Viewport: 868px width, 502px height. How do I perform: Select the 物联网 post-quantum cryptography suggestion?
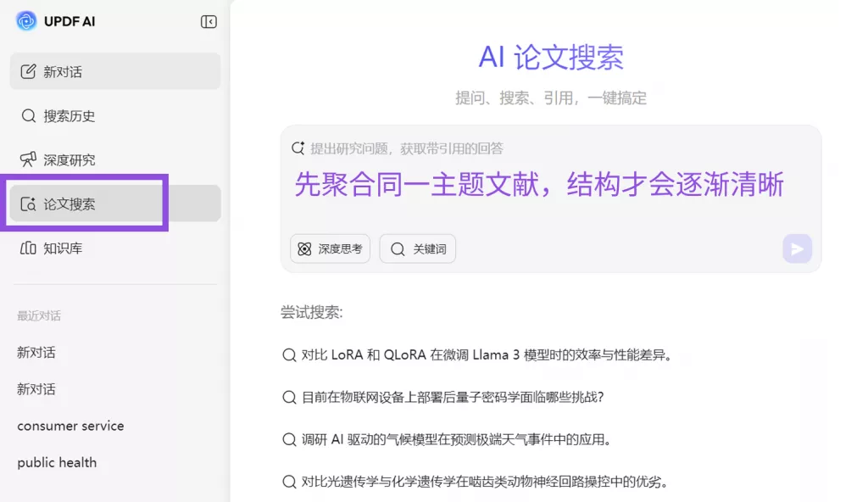point(443,397)
